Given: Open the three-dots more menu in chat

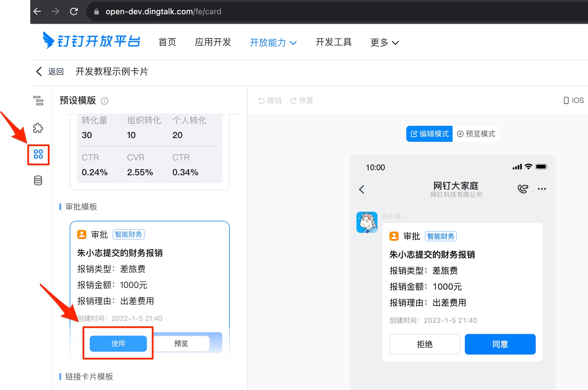Looking at the screenshot, I should click(x=542, y=189).
